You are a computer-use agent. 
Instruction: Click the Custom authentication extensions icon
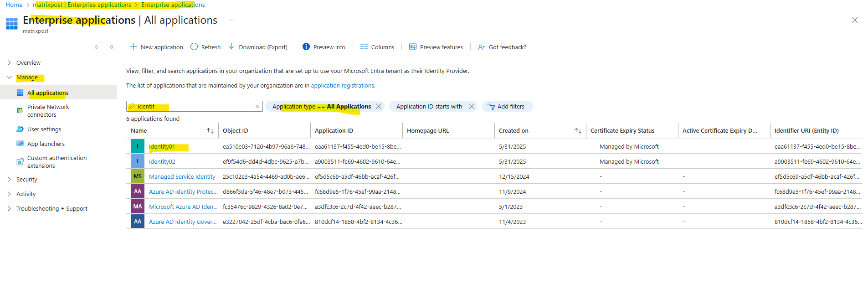20,162
